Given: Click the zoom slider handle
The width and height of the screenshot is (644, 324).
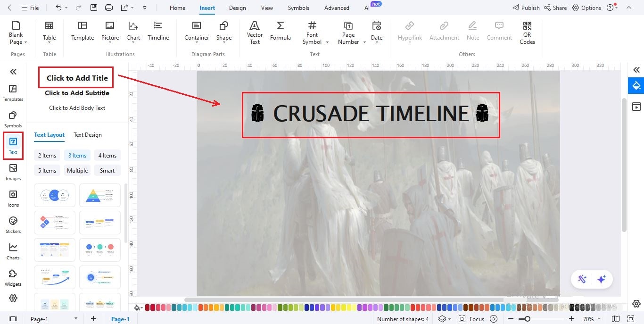Looking at the screenshot, I should pos(527,319).
